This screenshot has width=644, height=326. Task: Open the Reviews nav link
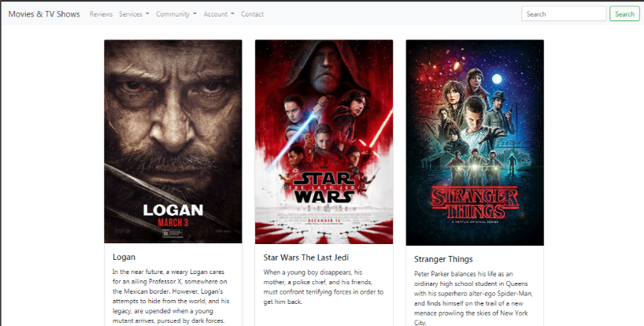(x=101, y=14)
